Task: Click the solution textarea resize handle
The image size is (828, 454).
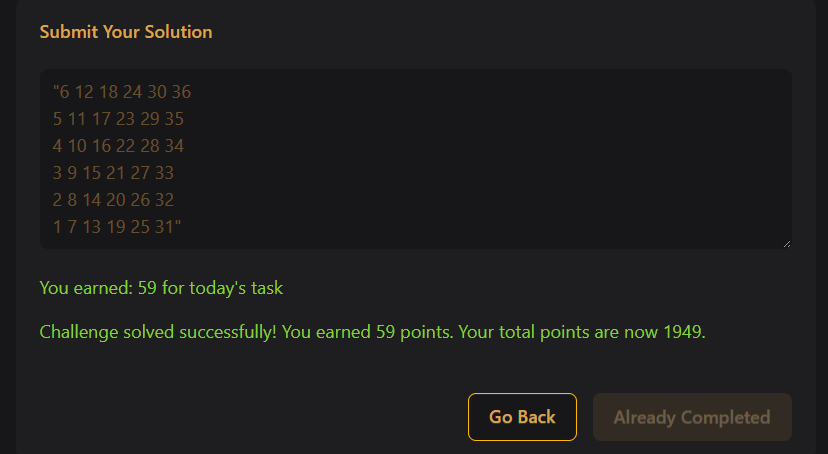Action: tap(786, 243)
